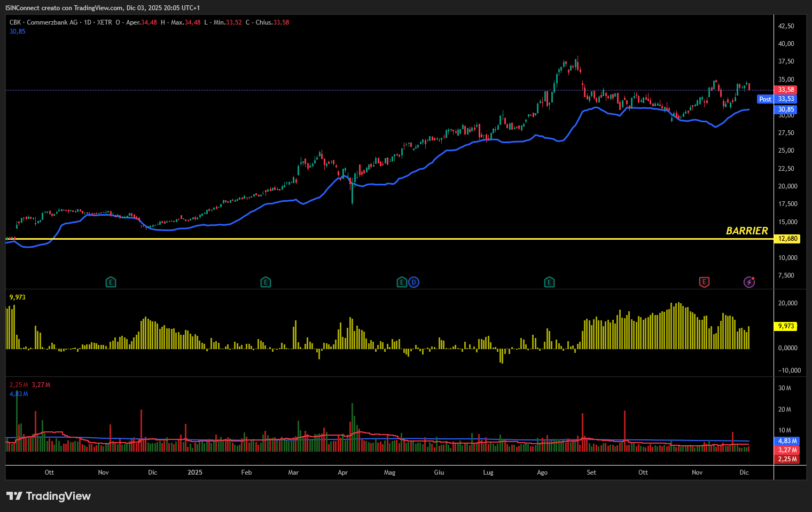Open the earnings marker near March 2025
This screenshot has width=812, height=512.
266,282
